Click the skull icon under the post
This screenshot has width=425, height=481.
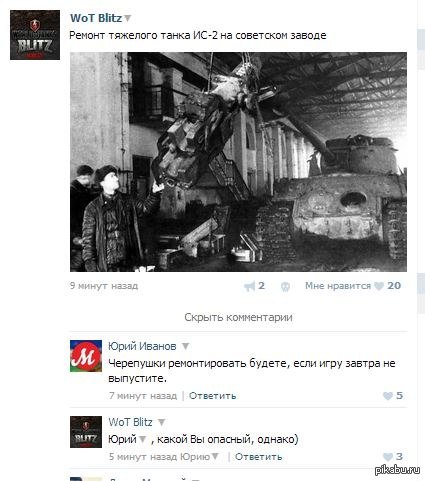(x=285, y=286)
